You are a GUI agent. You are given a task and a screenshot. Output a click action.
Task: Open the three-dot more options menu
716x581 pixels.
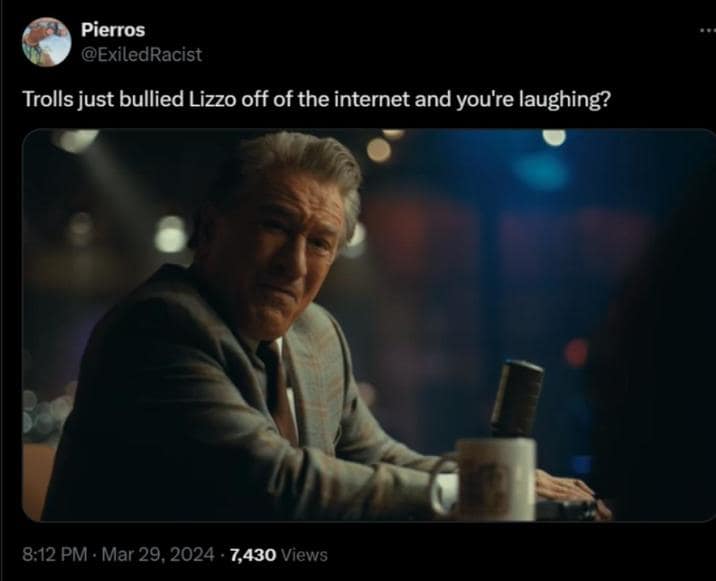coord(707,31)
